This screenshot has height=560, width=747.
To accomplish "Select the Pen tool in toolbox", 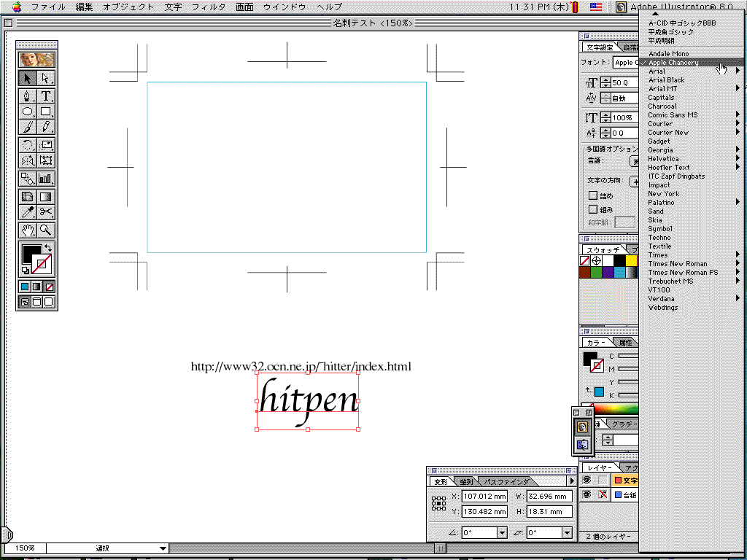I will [27, 96].
